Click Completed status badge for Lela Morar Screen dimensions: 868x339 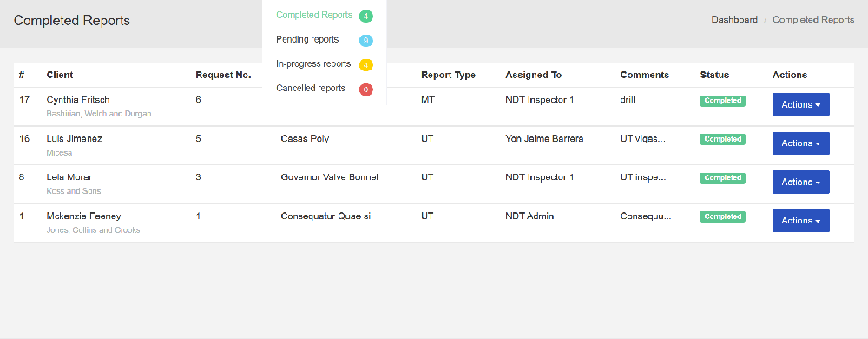pos(722,178)
